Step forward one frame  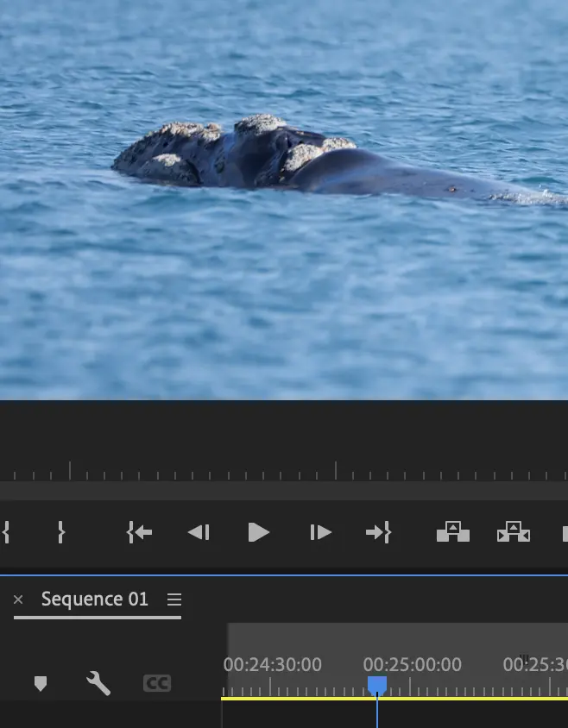[320, 532]
